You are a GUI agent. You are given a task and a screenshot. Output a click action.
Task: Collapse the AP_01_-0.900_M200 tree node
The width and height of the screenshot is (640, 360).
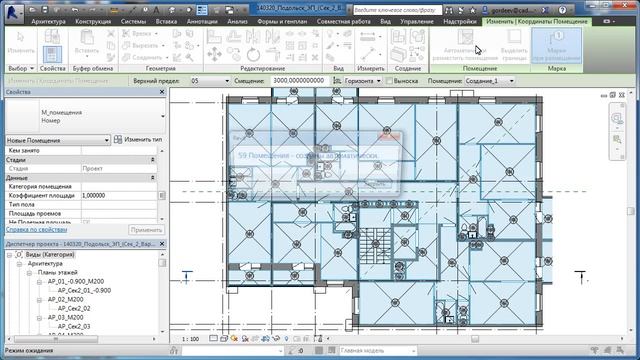pyautogui.click(x=40, y=282)
